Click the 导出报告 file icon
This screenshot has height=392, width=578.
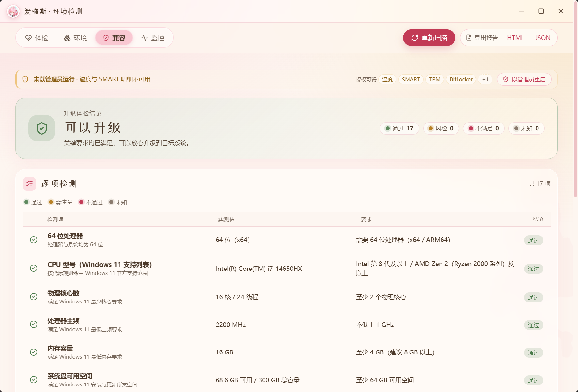[x=469, y=38]
